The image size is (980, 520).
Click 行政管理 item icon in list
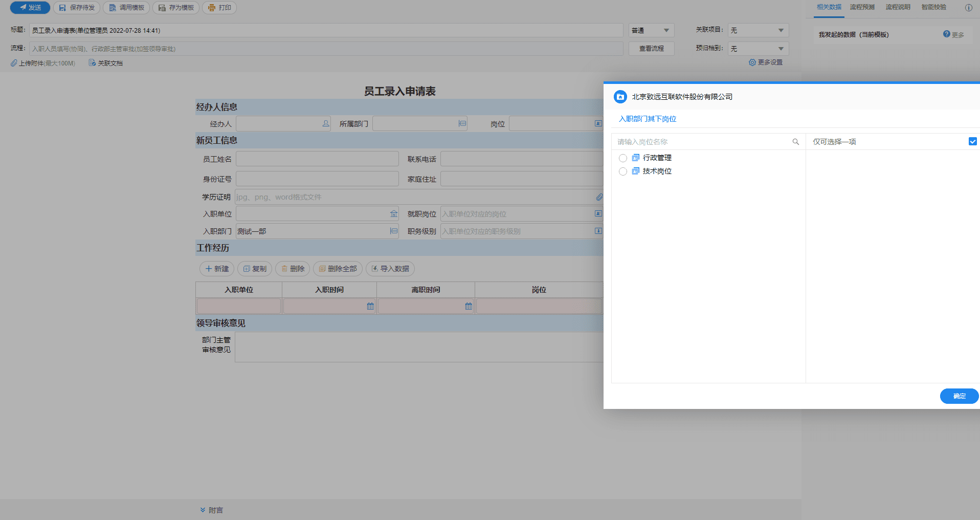click(636, 158)
